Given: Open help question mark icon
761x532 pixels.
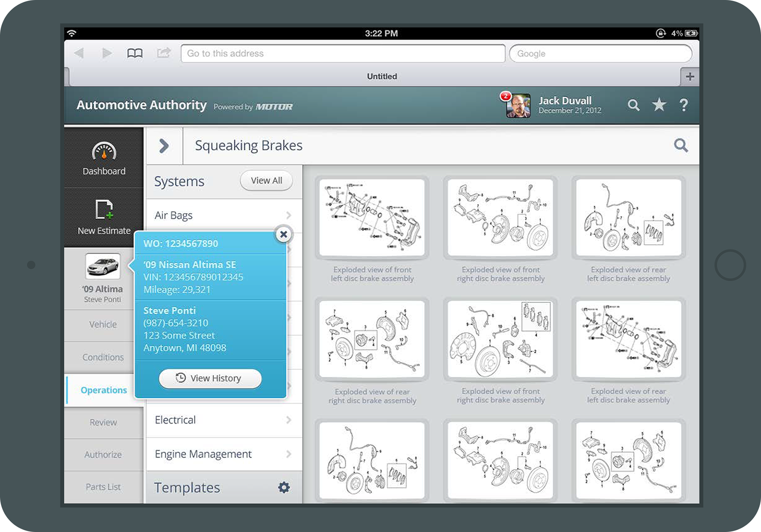Looking at the screenshot, I should pyautogui.click(x=683, y=105).
